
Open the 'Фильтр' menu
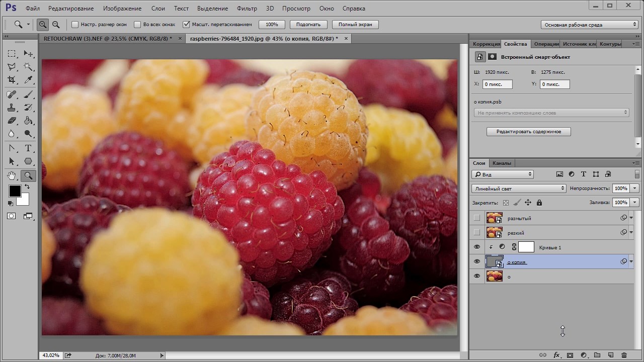[x=247, y=9]
